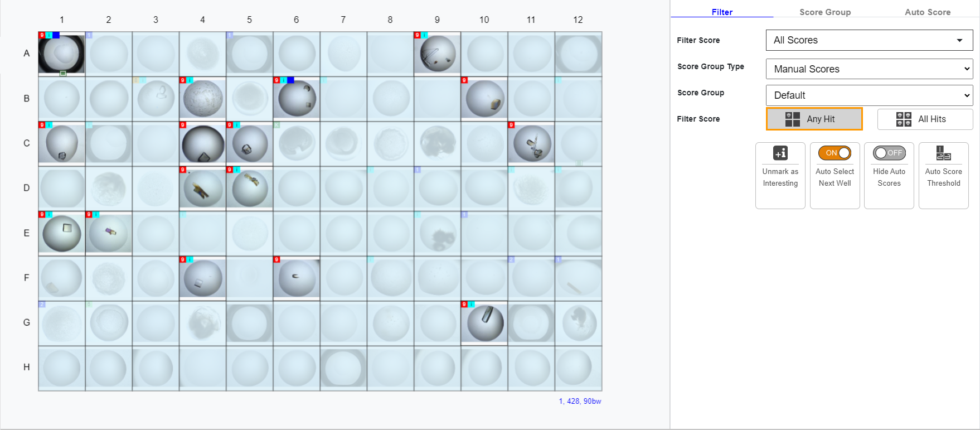Enable the Hide Auto Scores switch
The width and height of the screenshot is (980, 430).
coord(889,153)
